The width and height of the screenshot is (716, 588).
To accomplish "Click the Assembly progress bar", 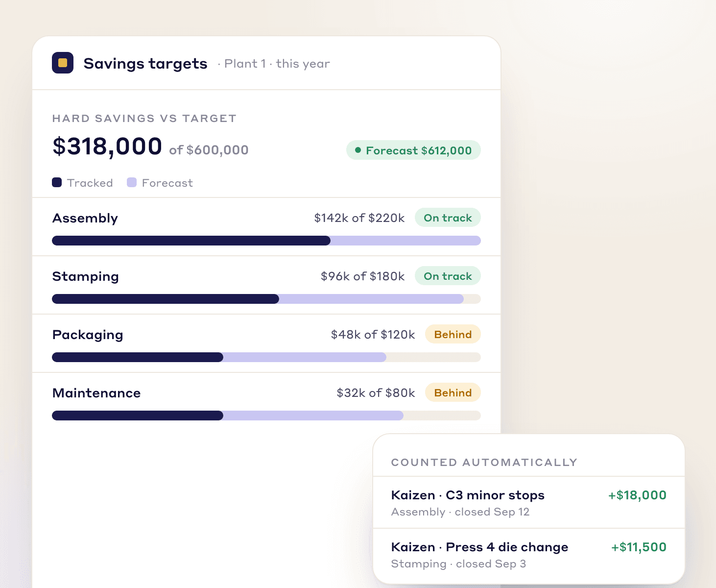I will click(x=266, y=241).
